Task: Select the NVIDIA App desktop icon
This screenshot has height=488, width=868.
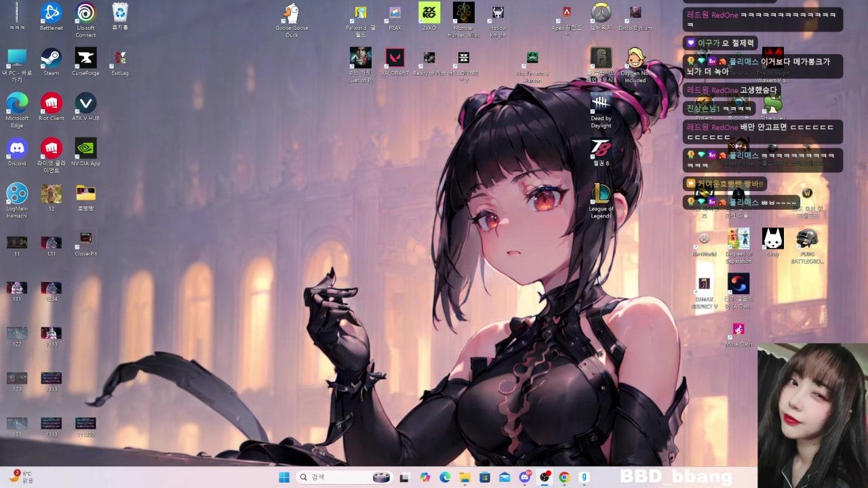Action: click(x=85, y=152)
